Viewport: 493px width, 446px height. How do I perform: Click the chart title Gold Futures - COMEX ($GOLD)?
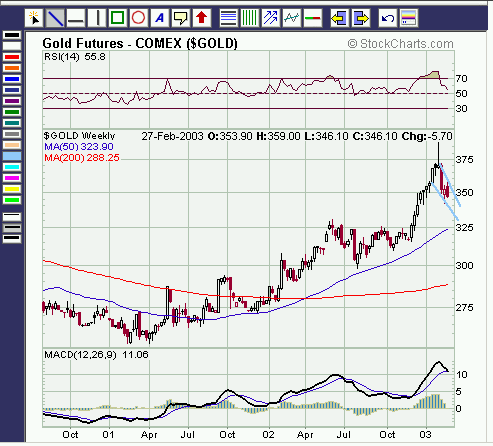(x=140, y=44)
